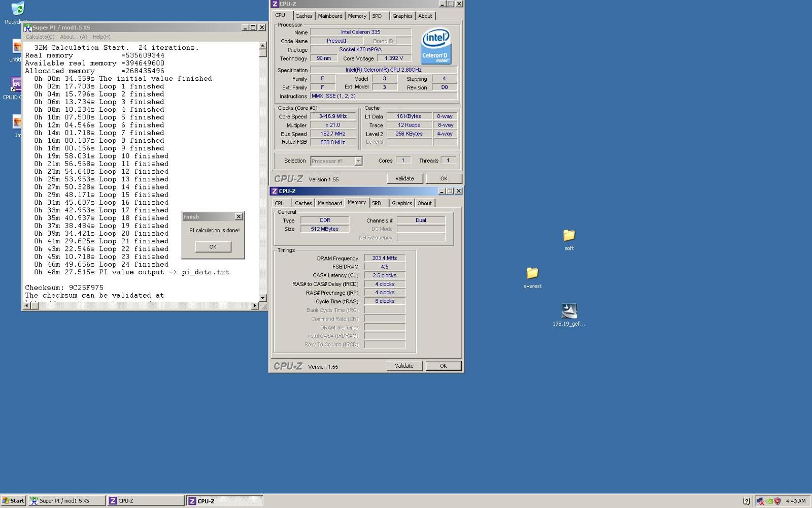Click the CPUID desktop shortcut icon

[x=17, y=84]
